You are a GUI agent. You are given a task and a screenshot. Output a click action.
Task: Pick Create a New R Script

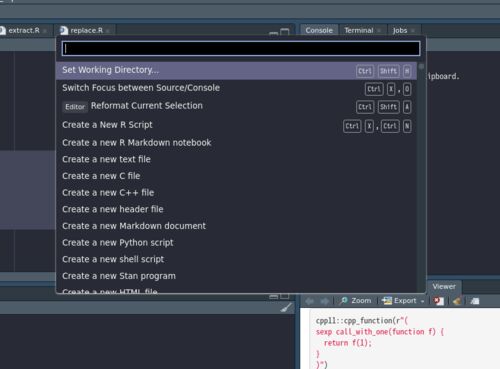point(236,125)
